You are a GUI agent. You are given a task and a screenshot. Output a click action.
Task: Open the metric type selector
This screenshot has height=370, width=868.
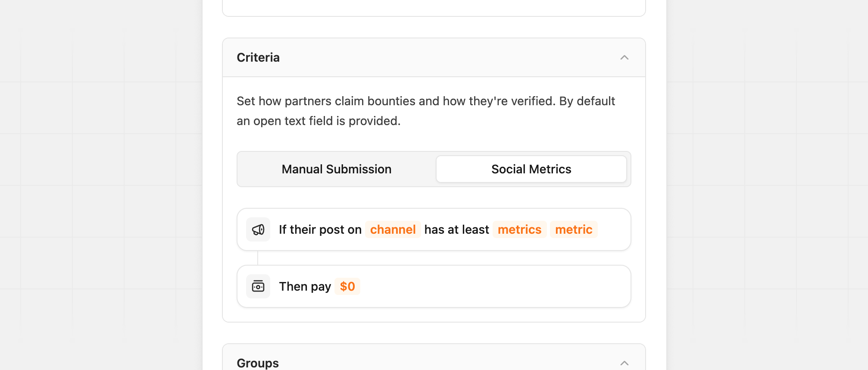[x=573, y=229]
